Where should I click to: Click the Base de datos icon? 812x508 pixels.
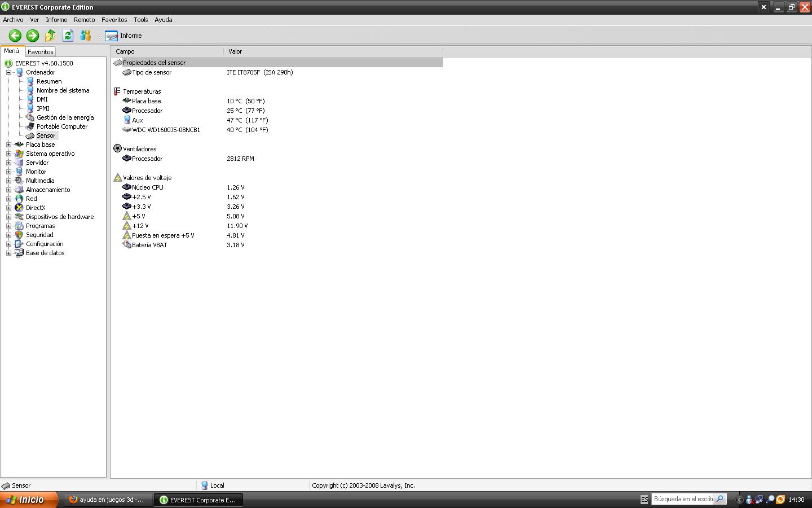[19, 253]
